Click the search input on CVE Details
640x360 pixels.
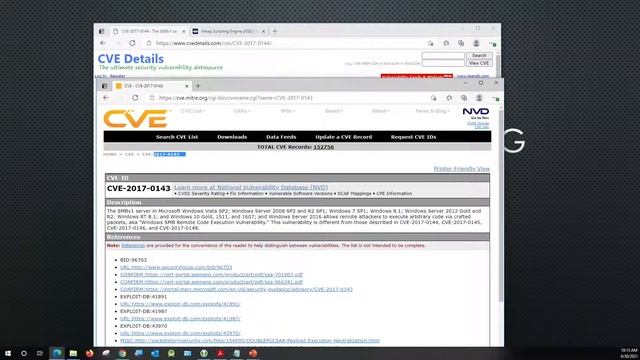click(443, 56)
